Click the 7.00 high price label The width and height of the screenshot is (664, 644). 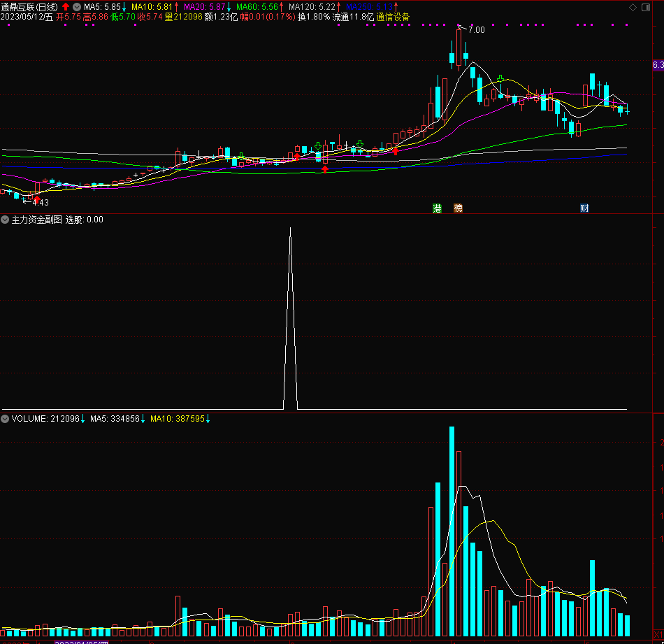[x=477, y=29]
